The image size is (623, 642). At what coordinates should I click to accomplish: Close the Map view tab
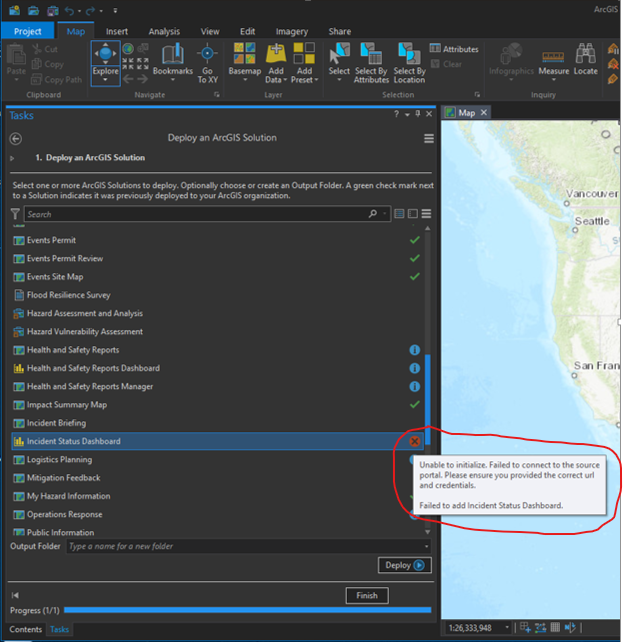(483, 112)
